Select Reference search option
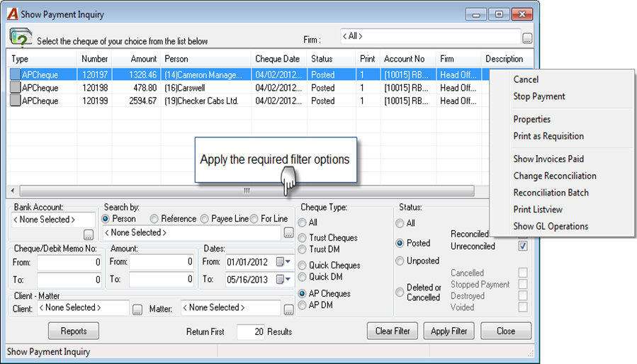Screen dimensions: 637x364 tap(154, 219)
